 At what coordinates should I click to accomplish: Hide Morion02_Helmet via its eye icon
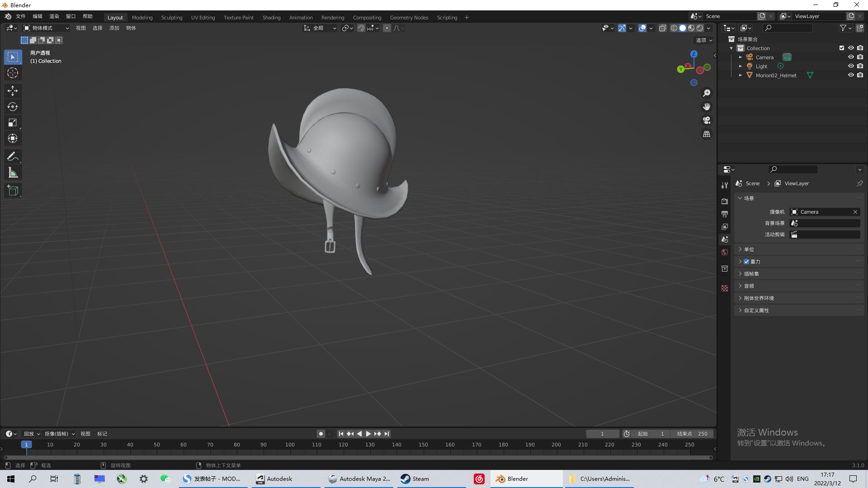point(851,75)
